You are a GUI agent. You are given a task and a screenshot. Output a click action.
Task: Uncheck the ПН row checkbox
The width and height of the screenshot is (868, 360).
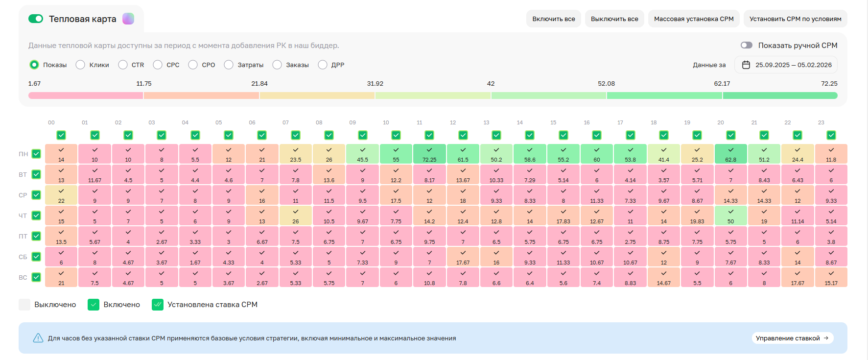[x=36, y=154]
